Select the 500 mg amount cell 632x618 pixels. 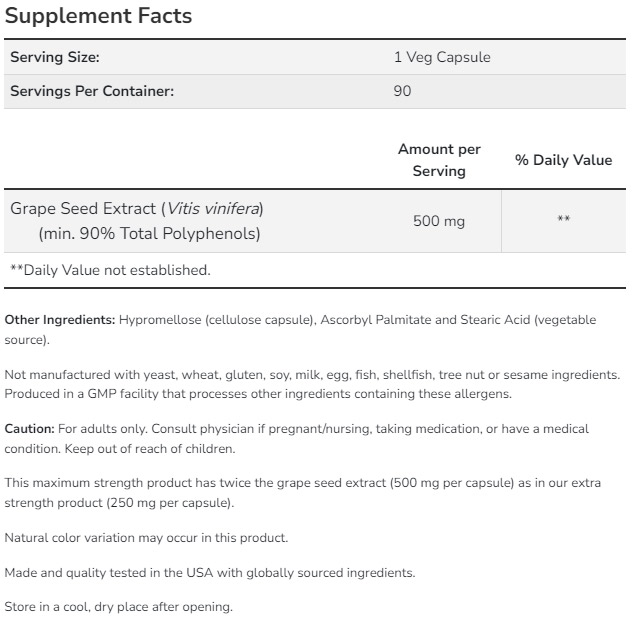439,221
